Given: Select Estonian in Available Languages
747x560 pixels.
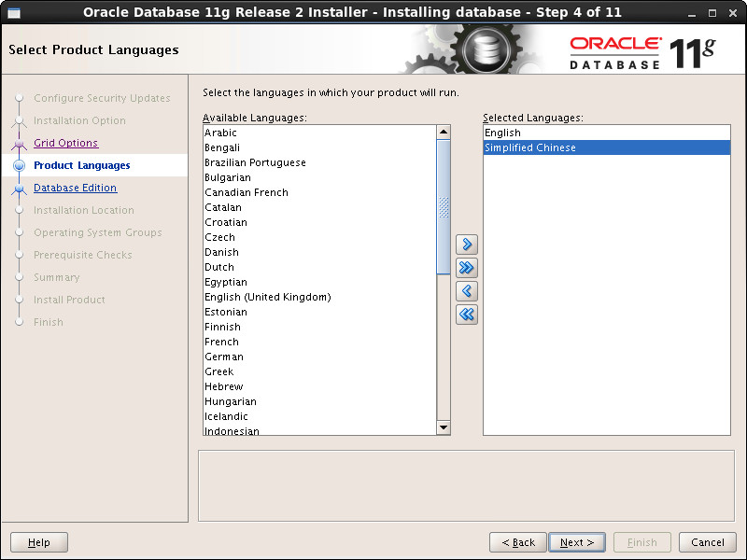Looking at the screenshot, I should pos(319,312).
